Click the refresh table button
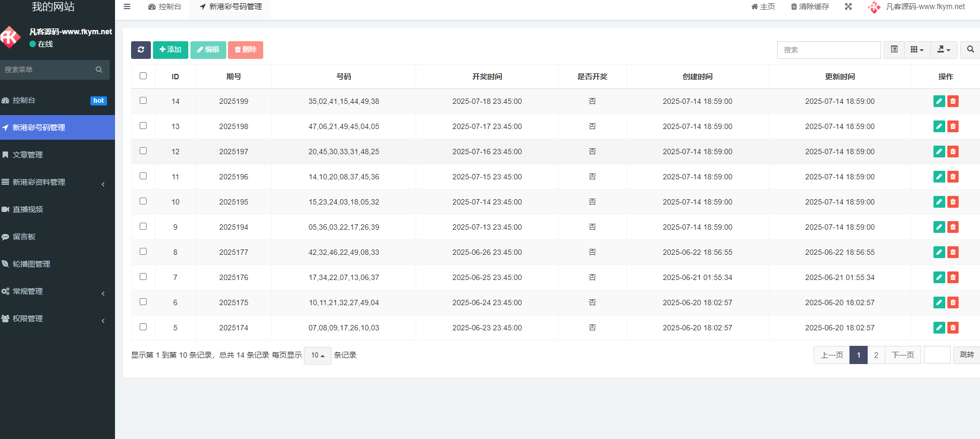The image size is (980, 439). click(141, 50)
